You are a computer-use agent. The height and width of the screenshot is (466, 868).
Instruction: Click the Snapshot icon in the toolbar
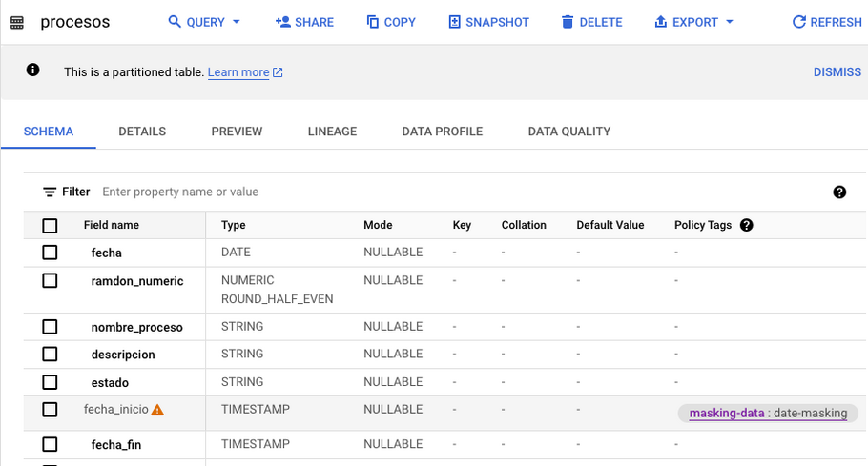454,22
